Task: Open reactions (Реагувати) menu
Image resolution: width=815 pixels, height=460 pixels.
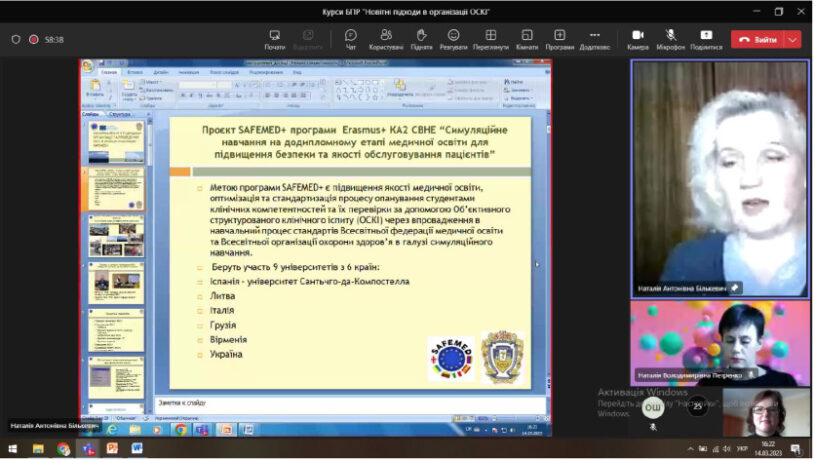Action: (x=453, y=38)
